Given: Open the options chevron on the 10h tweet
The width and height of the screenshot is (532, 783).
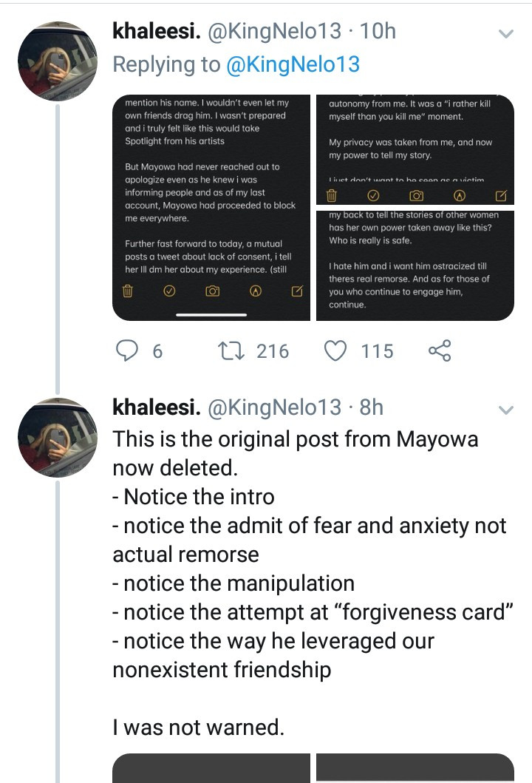Looking at the screenshot, I should (506, 33).
